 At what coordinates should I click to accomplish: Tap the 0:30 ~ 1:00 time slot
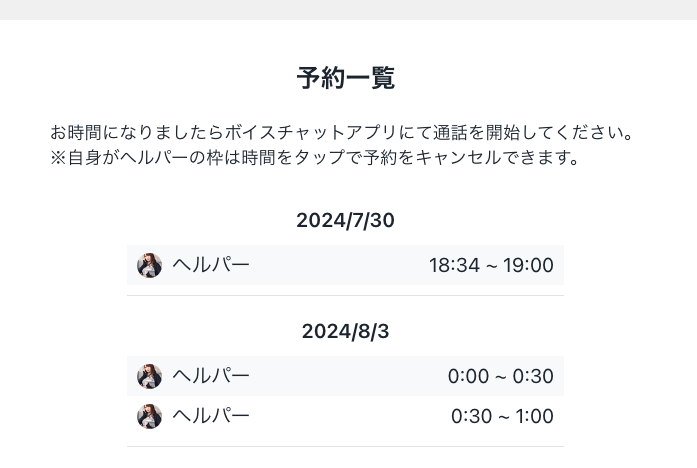[502, 416]
